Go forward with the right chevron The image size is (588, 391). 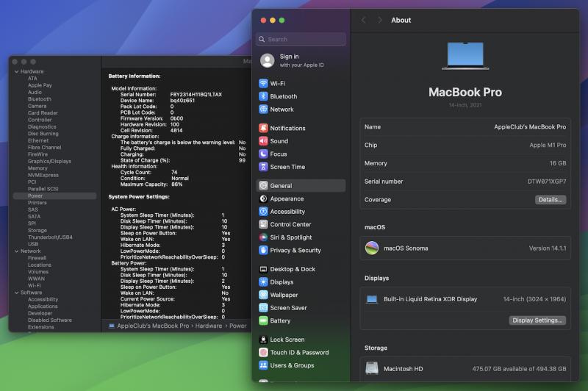[380, 20]
